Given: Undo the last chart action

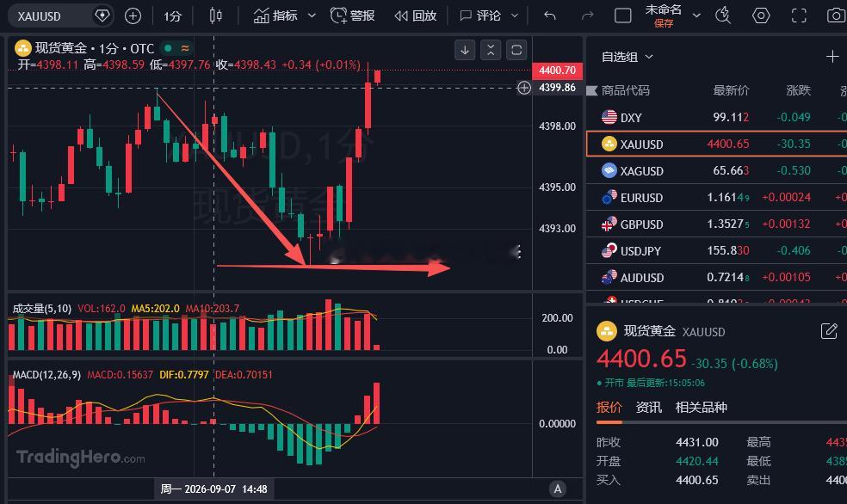Looking at the screenshot, I should [x=550, y=16].
